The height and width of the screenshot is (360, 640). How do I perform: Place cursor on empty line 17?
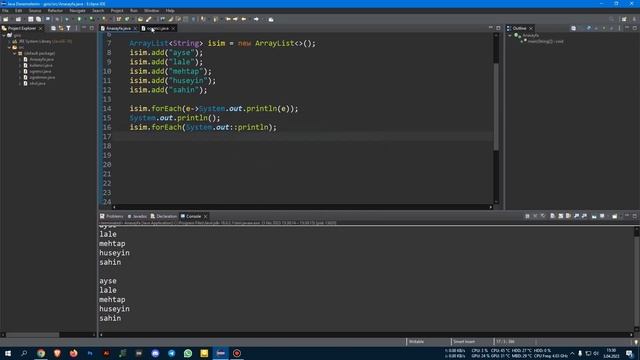(x=302, y=137)
